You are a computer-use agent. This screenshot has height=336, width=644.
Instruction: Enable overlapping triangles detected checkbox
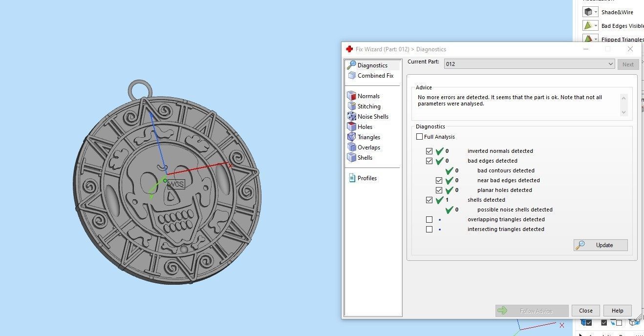[x=429, y=219]
